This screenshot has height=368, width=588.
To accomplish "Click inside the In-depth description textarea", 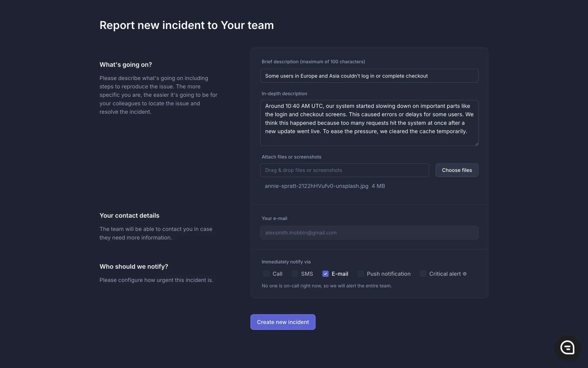I will pyautogui.click(x=369, y=123).
